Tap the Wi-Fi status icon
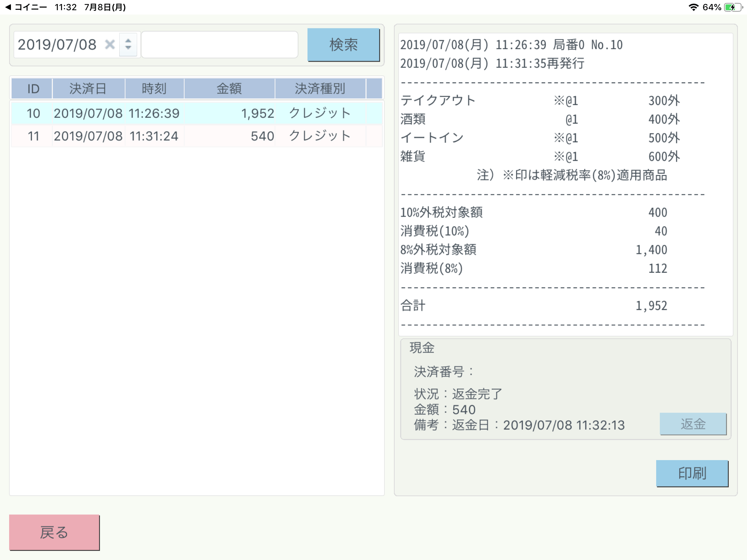Viewport: 747px width, 560px height. (693, 7)
